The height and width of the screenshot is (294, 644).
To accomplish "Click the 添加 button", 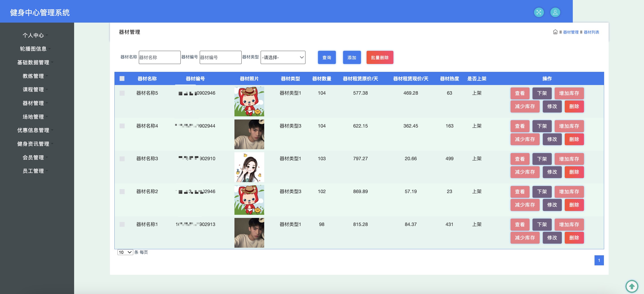I will click(x=352, y=58).
